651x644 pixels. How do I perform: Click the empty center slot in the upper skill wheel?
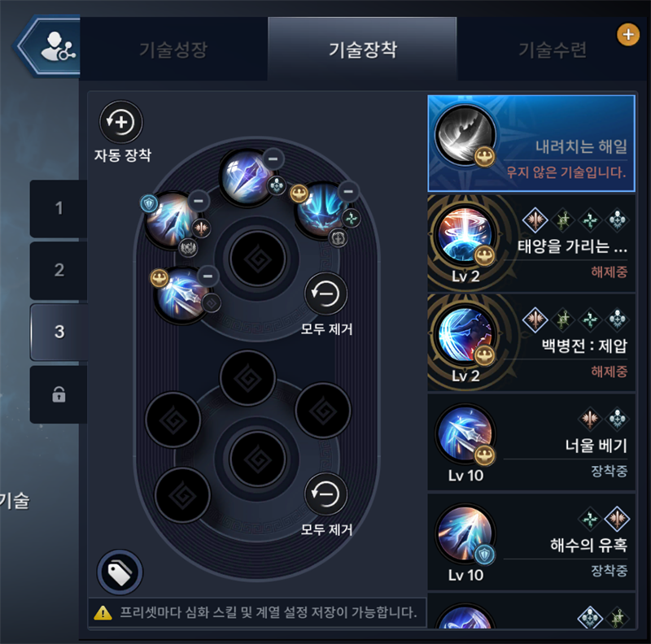(257, 258)
